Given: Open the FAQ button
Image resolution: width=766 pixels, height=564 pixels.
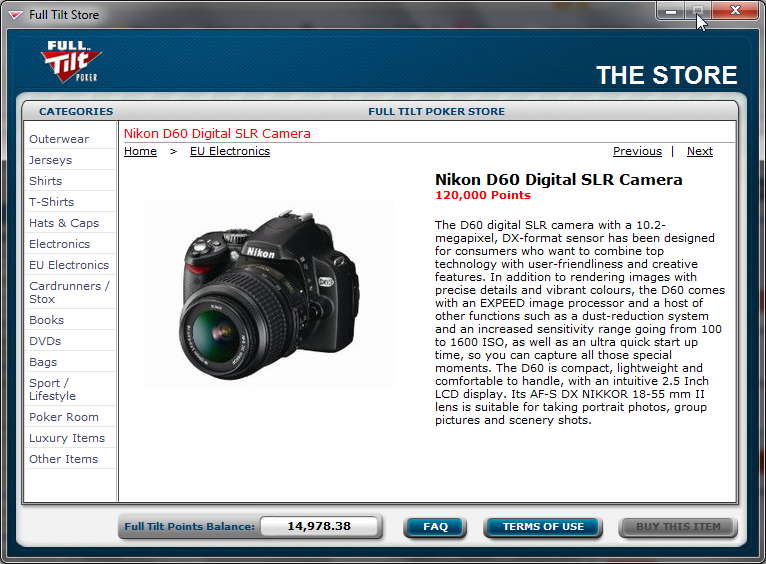Looking at the screenshot, I should 435,527.
